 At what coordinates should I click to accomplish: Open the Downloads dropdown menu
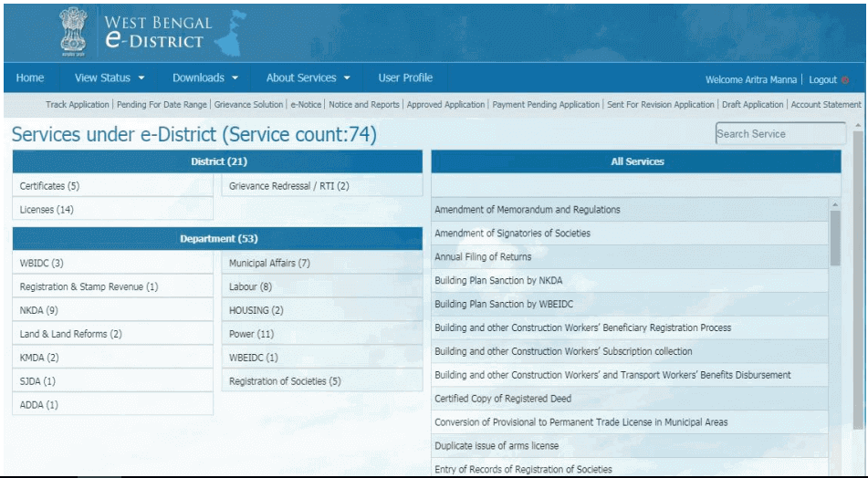tap(204, 78)
